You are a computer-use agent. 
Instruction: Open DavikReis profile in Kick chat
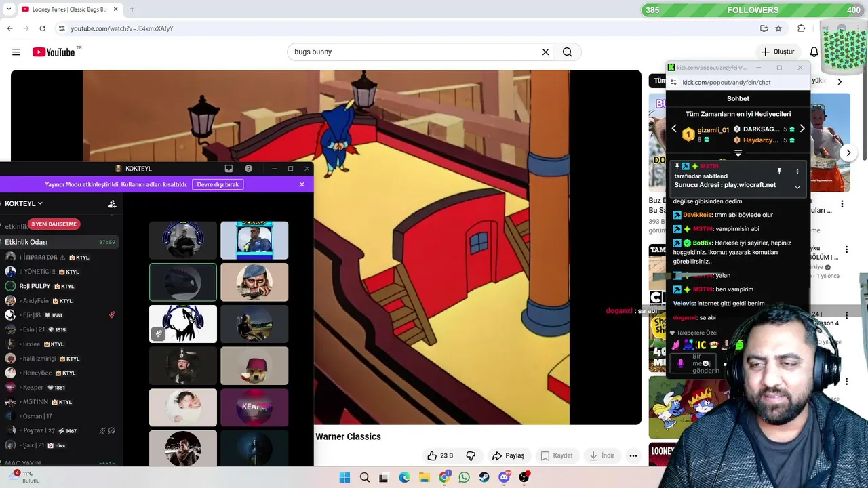coord(696,215)
